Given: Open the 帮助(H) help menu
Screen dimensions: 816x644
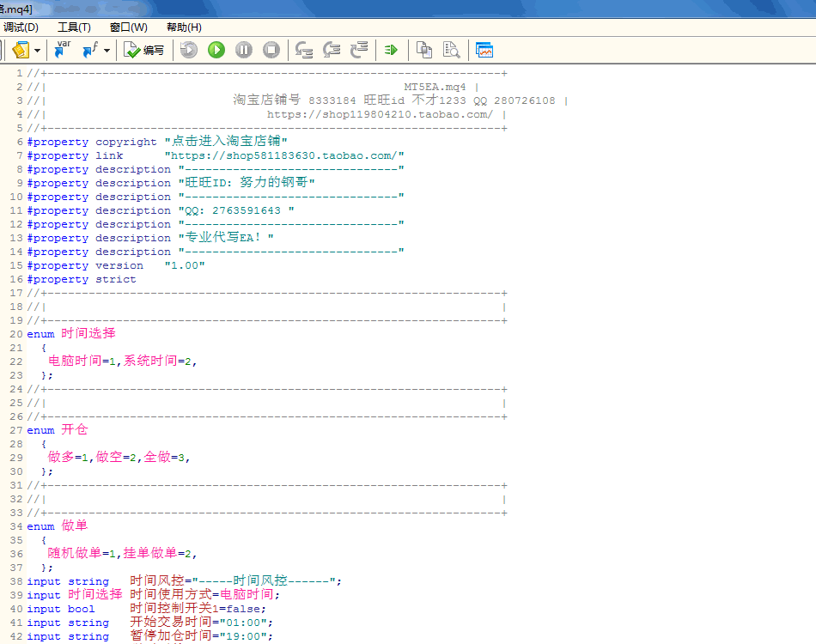Looking at the screenshot, I should pyautogui.click(x=184, y=27).
